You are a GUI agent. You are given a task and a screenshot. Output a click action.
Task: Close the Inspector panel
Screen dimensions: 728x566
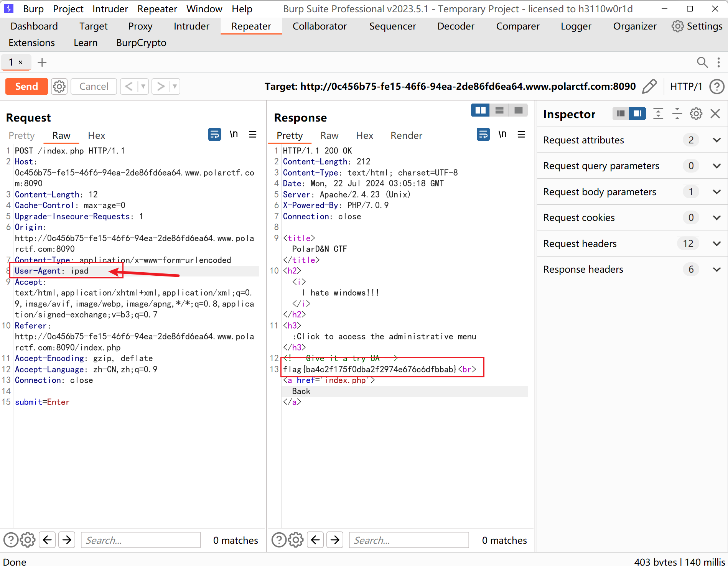(x=715, y=114)
